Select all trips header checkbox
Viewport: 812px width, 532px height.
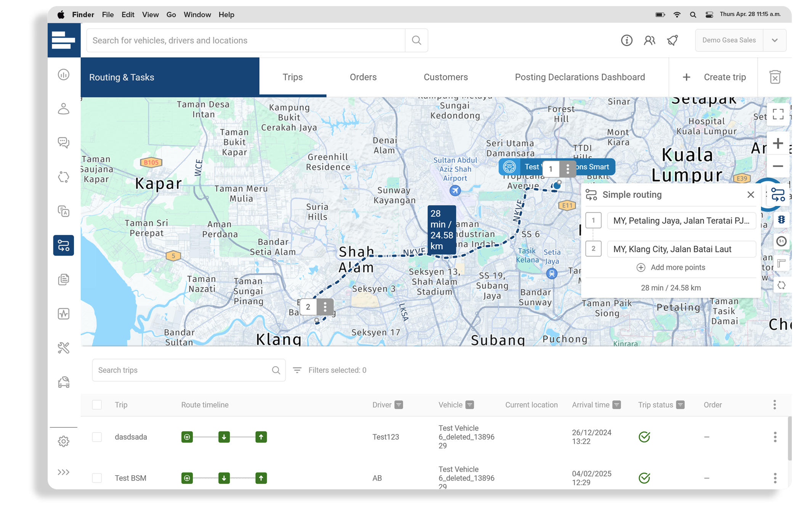[97, 405]
